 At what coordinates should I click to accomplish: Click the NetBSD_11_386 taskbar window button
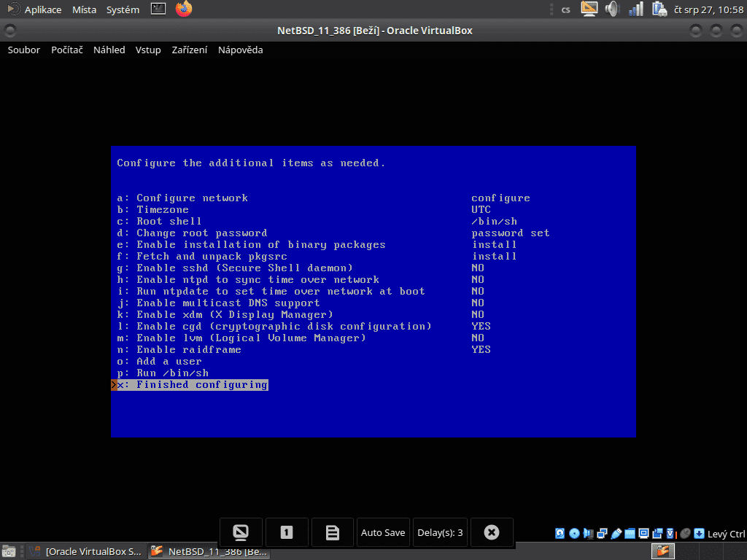click(209, 552)
